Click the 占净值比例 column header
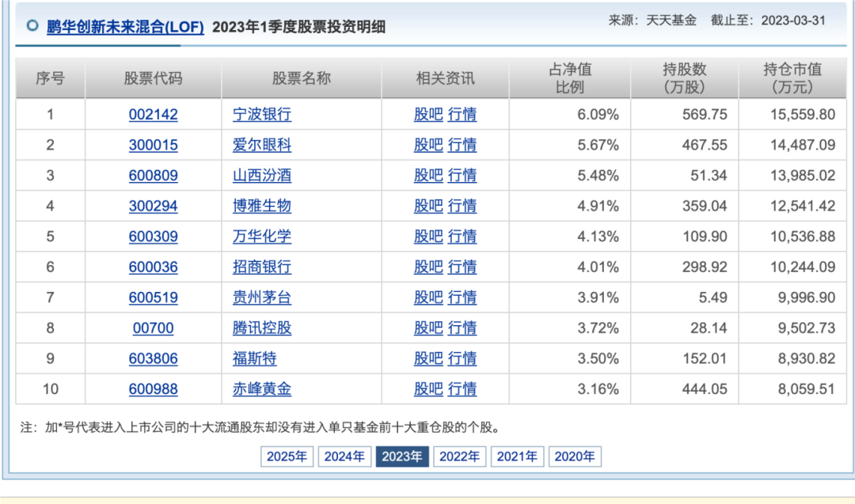 [x=570, y=78]
